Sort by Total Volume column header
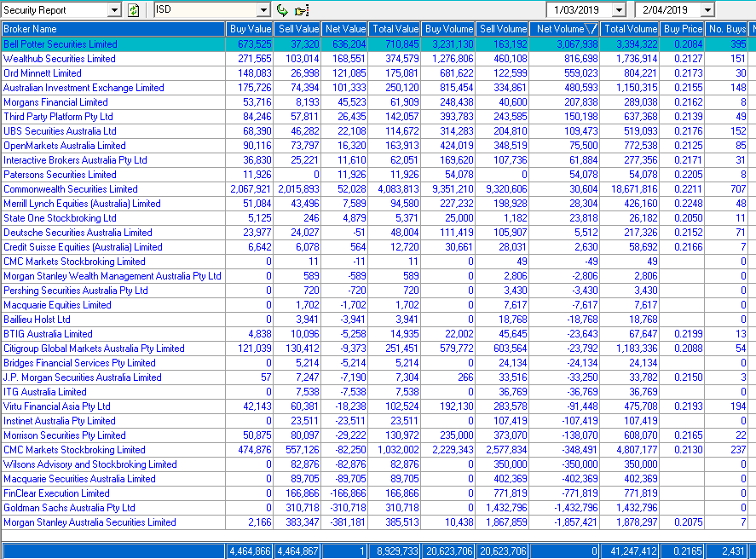 pyautogui.click(x=630, y=29)
